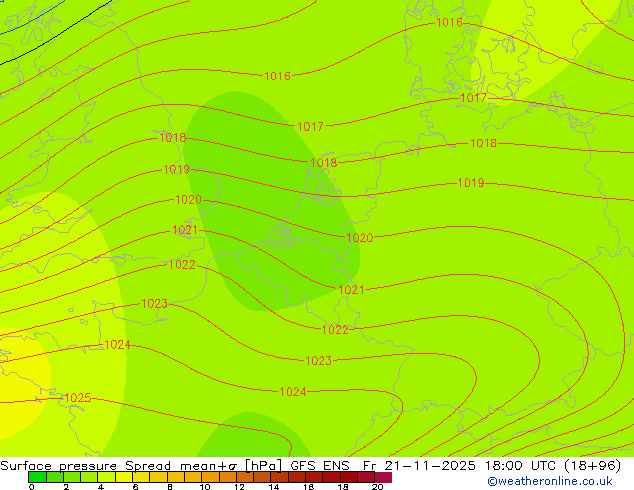Click the 1024 isobar label over central France

tap(293, 391)
